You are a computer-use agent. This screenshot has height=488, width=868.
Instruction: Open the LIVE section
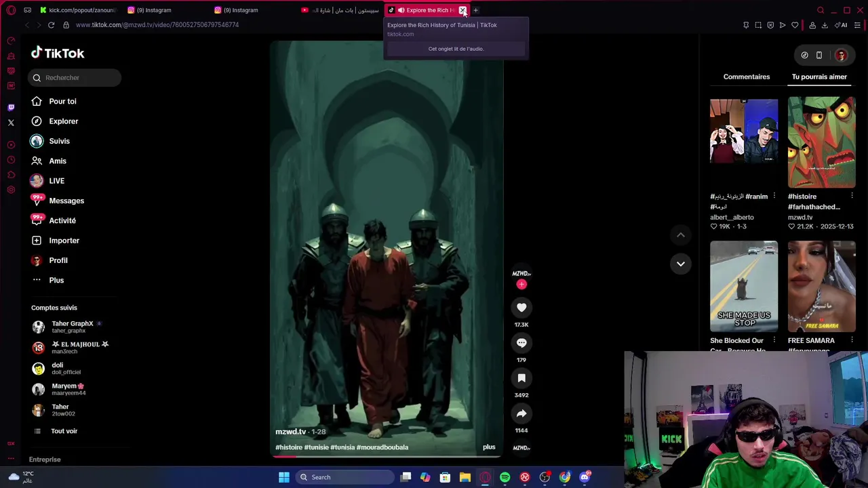tap(56, 181)
